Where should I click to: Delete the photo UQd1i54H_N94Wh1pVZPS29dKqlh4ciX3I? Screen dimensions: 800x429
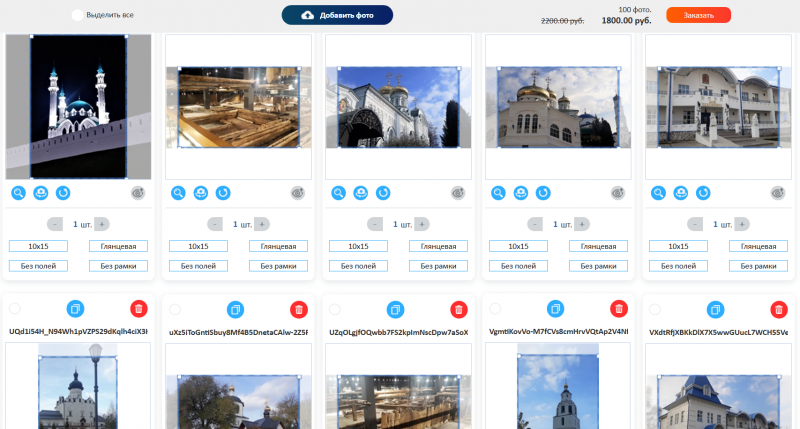pos(138,310)
